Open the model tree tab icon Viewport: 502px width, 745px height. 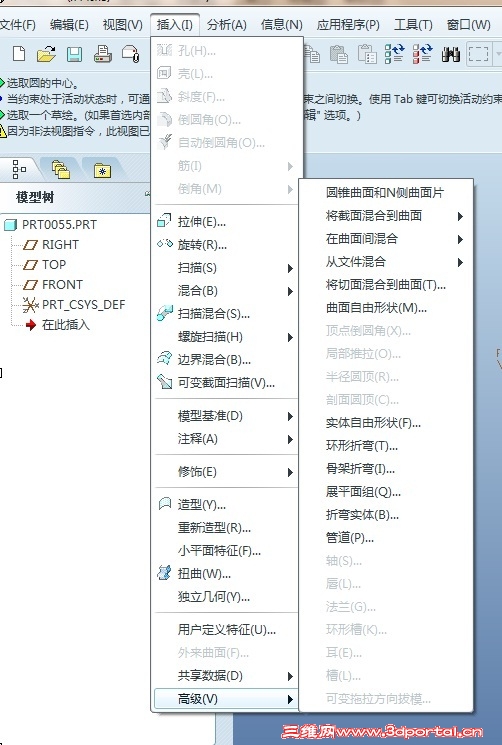pyautogui.click(x=19, y=169)
